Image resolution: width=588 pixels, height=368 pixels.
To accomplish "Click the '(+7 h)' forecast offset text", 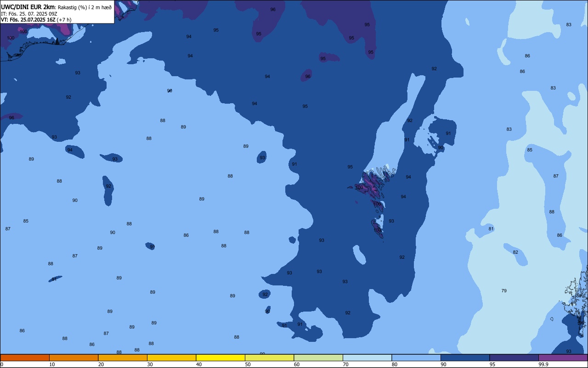I will point(64,20).
